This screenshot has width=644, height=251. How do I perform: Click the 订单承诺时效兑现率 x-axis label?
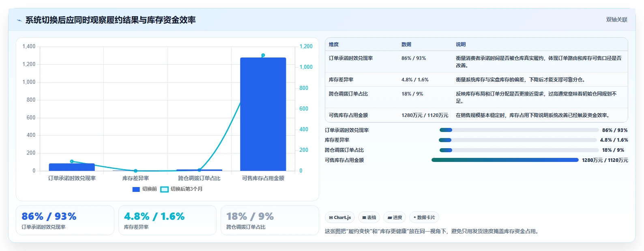point(72,178)
